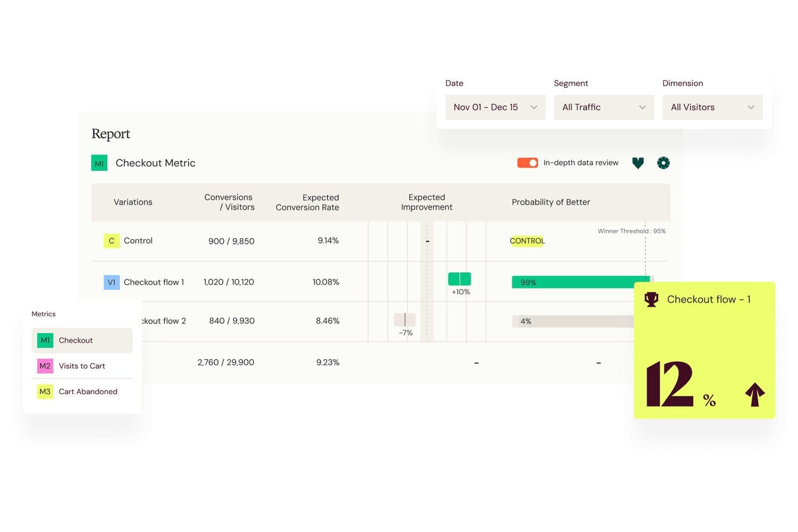This screenshot has height=532, width=798.
Task: Click the upward arrow on the winner card
Action: tap(755, 395)
